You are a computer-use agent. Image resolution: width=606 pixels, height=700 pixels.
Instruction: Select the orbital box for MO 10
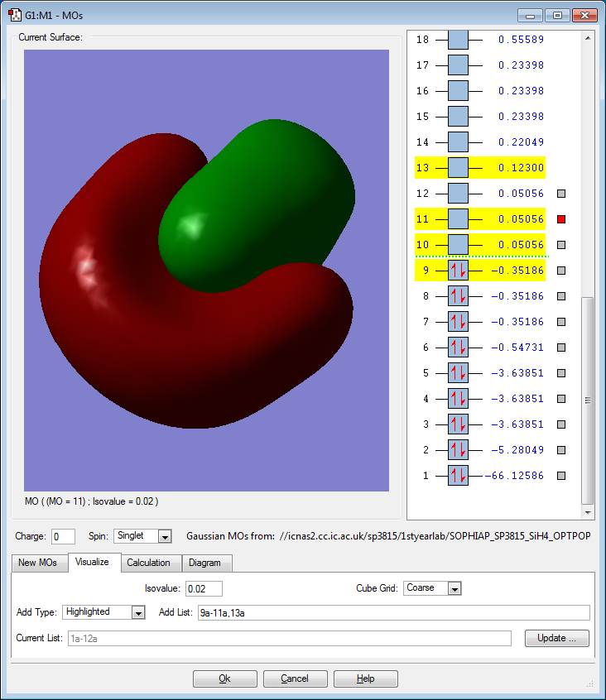click(458, 245)
